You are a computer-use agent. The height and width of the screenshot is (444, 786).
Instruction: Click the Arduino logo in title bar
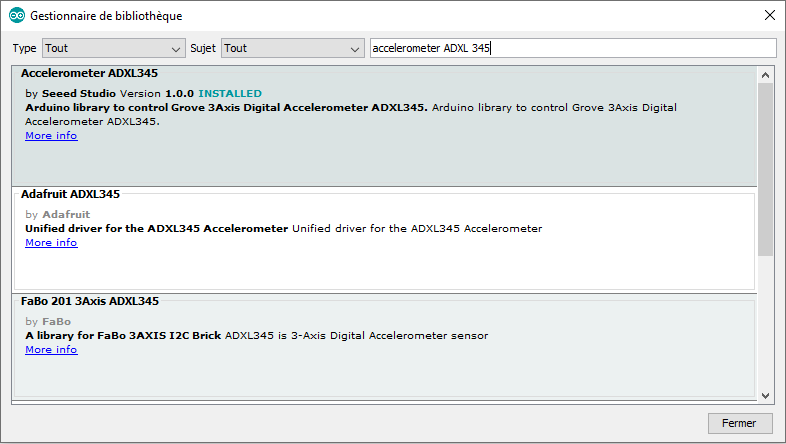(17, 16)
